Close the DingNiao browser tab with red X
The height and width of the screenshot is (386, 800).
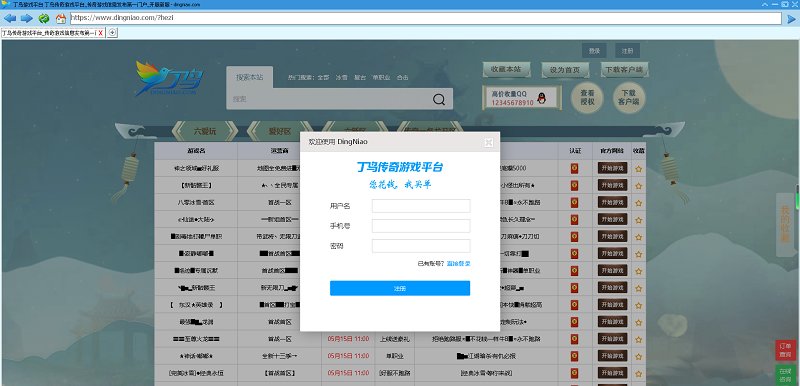click(x=101, y=33)
